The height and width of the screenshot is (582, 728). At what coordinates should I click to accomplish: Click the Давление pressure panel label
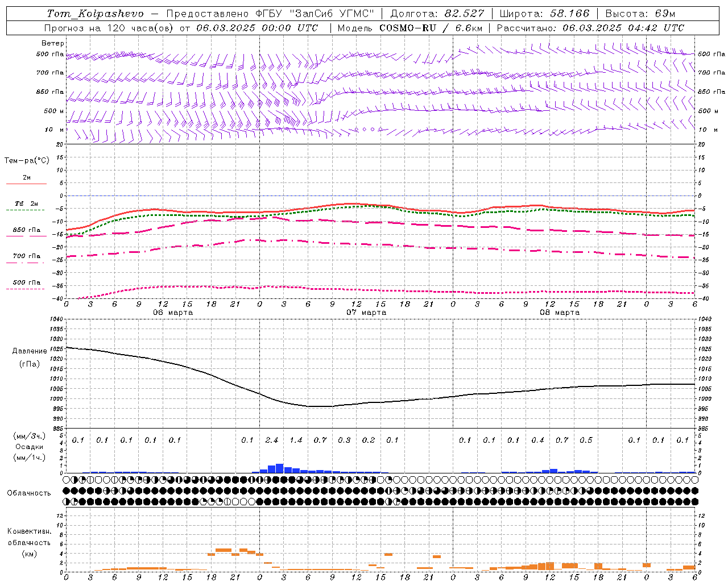click(x=30, y=351)
